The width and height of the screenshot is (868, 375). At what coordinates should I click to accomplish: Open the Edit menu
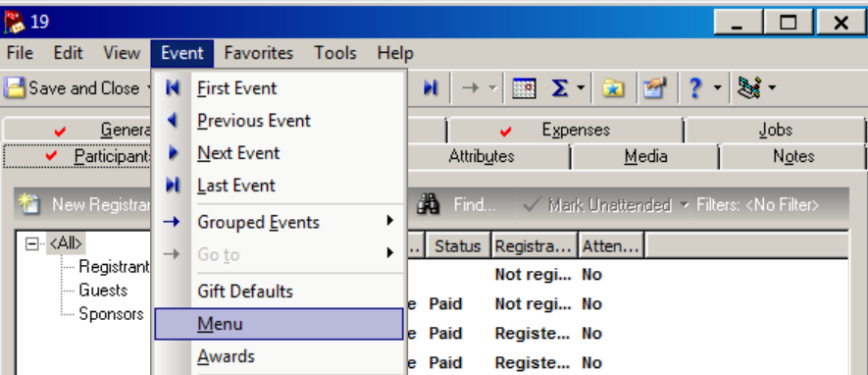(68, 53)
